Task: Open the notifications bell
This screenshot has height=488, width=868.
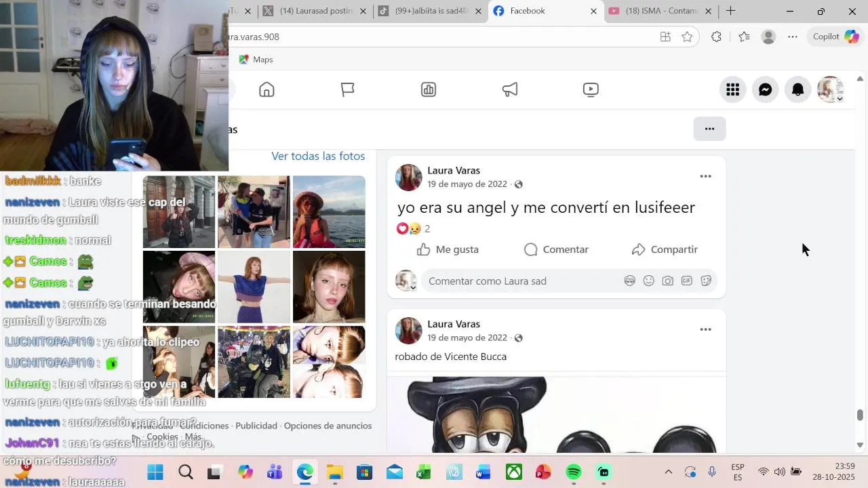Action: point(797,89)
